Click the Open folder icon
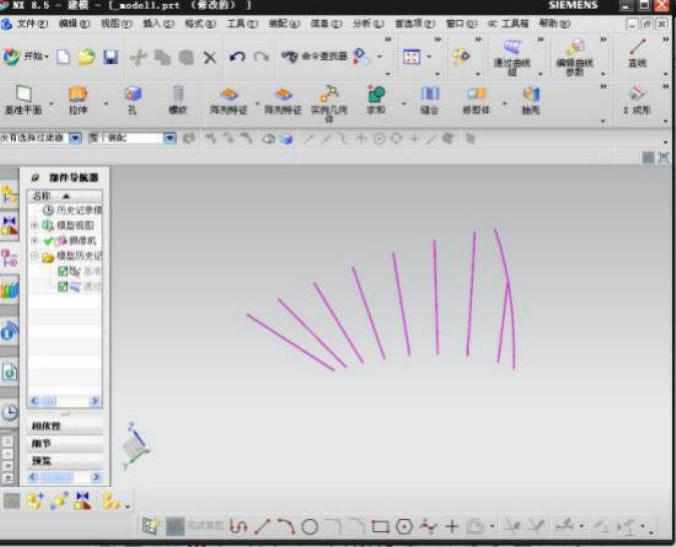 click(x=87, y=56)
